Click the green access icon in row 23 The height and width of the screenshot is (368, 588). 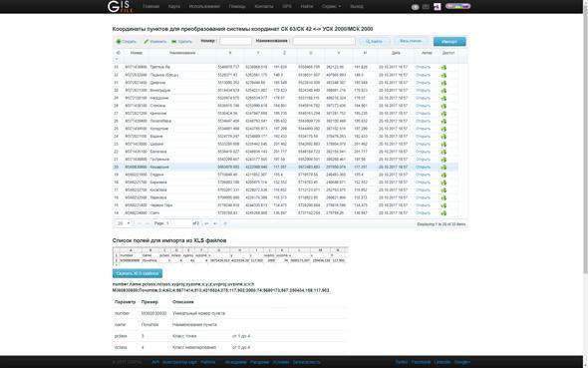(443, 144)
